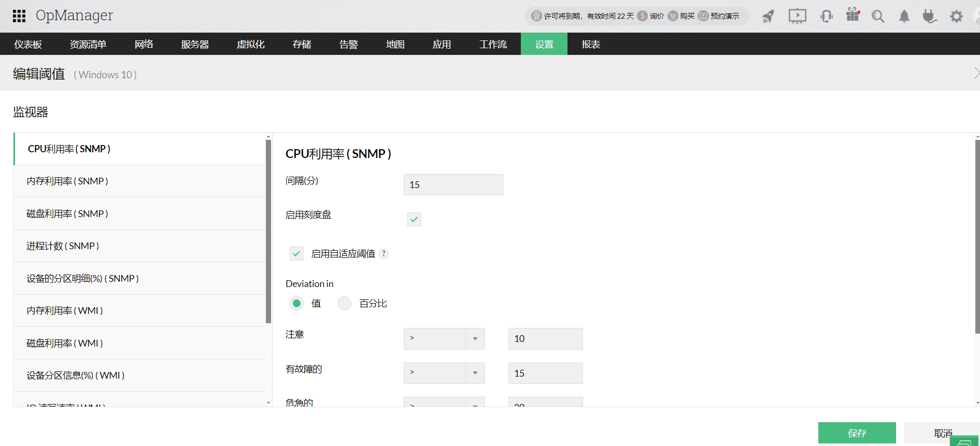This screenshot has height=446, width=980.
Task: Select 内存利用率 (SNMP) monitor
Action: coord(139,181)
